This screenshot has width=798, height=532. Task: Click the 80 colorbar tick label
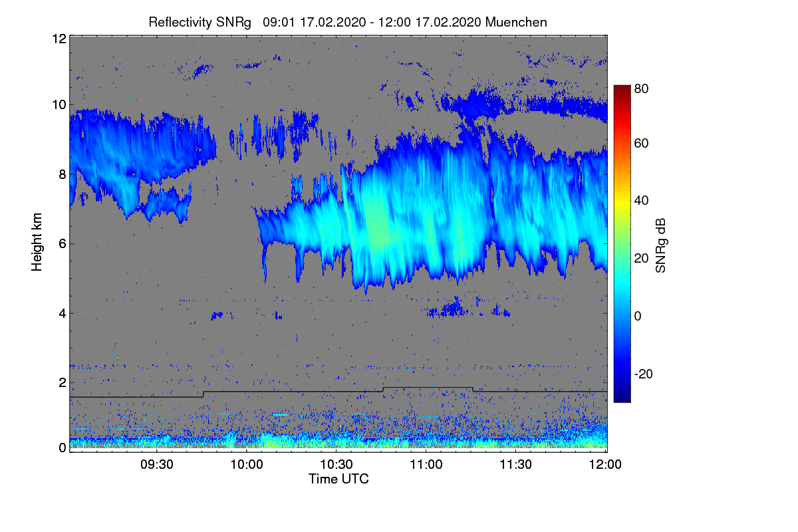tap(642, 87)
